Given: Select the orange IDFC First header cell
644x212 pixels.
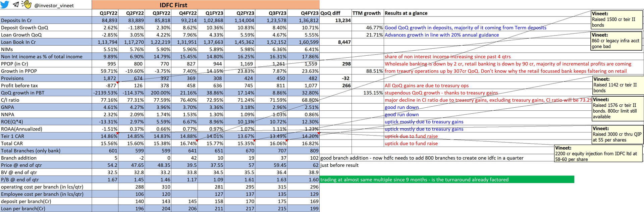Looking at the screenshot, I should pyautogui.click(x=205, y=5).
